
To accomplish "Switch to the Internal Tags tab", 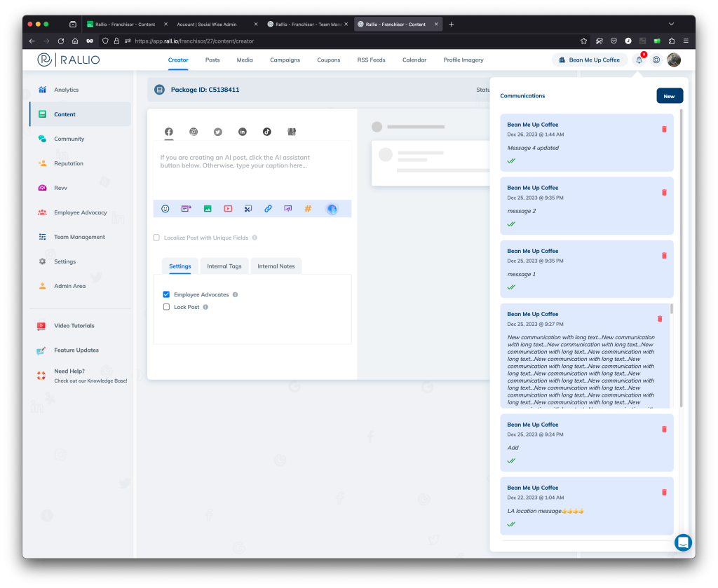I will tap(224, 266).
